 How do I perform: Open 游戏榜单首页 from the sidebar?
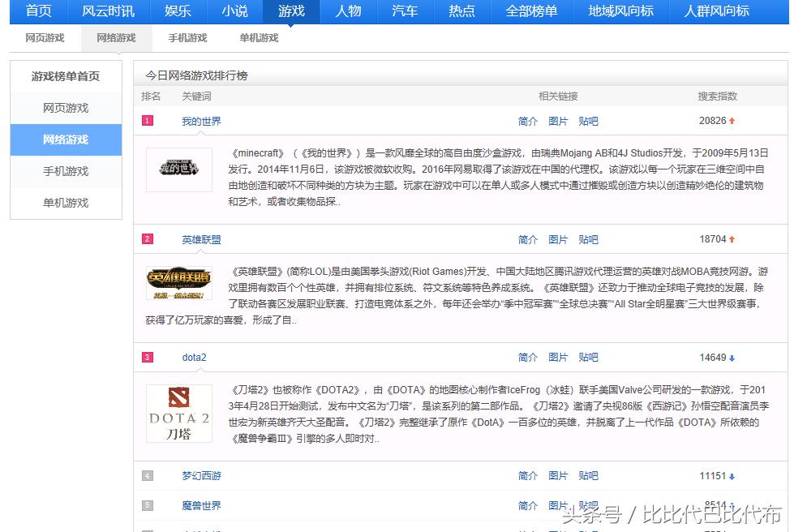[x=65, y=76]
